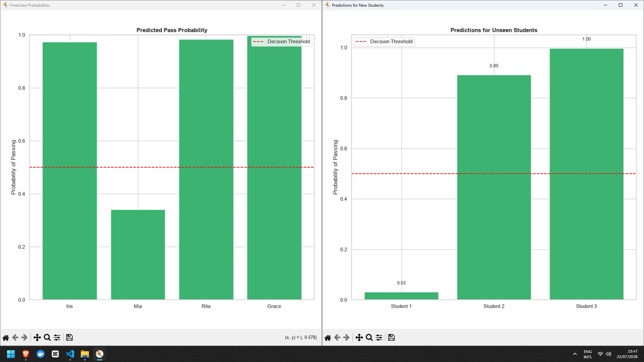Select Pan tool in Predictions for New Students window
Image resolution: width=644 pixels, height=362 pixels.
(x=359, y=337)
